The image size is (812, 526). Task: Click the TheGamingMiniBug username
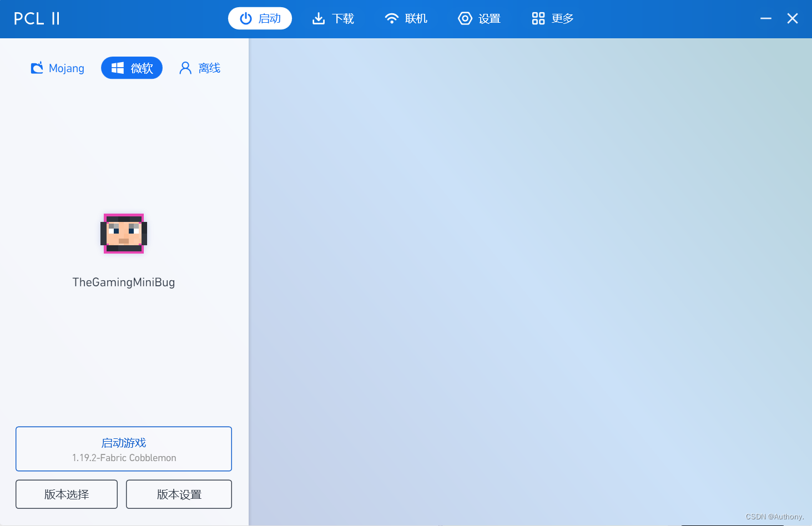coord(124,282)
